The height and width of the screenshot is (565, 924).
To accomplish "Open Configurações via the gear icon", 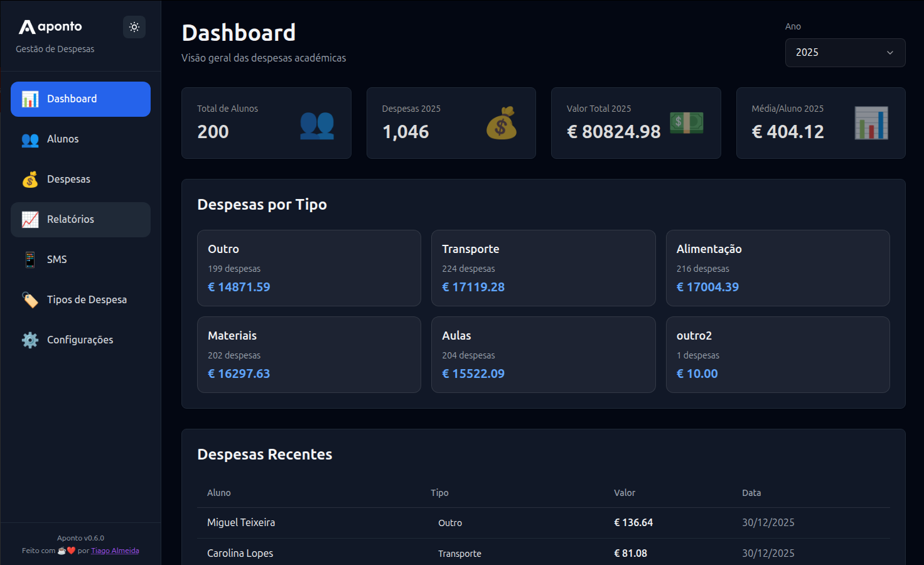I will point(30,340).
